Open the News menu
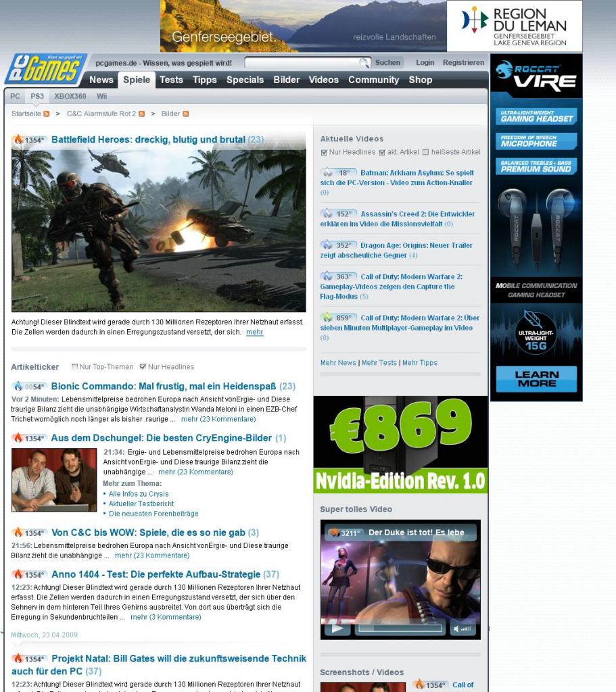The width and height of the screenshot is (616, 692). pyautogui.click(x=101, y=80)
